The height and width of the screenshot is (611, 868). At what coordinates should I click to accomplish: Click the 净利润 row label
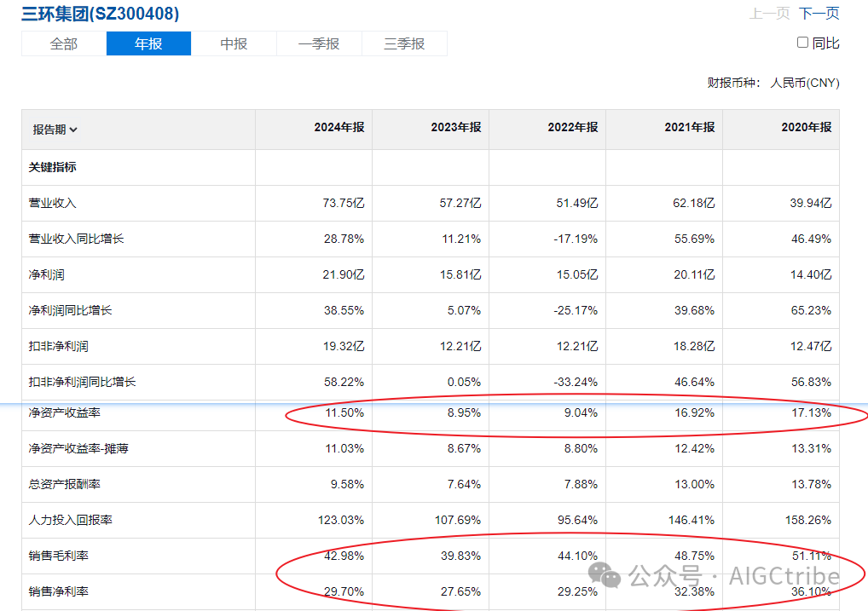(x=46, y=274)
